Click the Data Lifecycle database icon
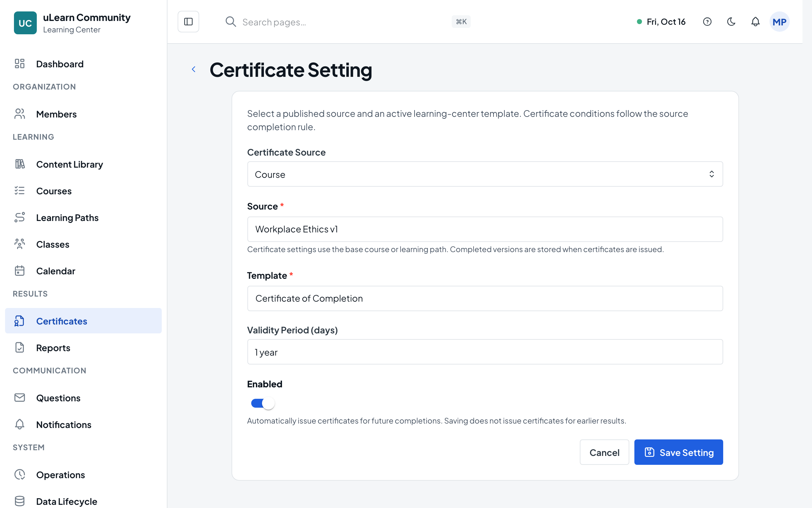 (x=20, y=501)
